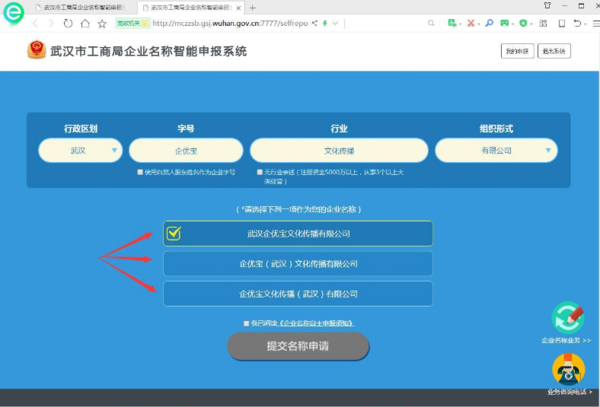Open the business consultation phone link

point(570,392)
